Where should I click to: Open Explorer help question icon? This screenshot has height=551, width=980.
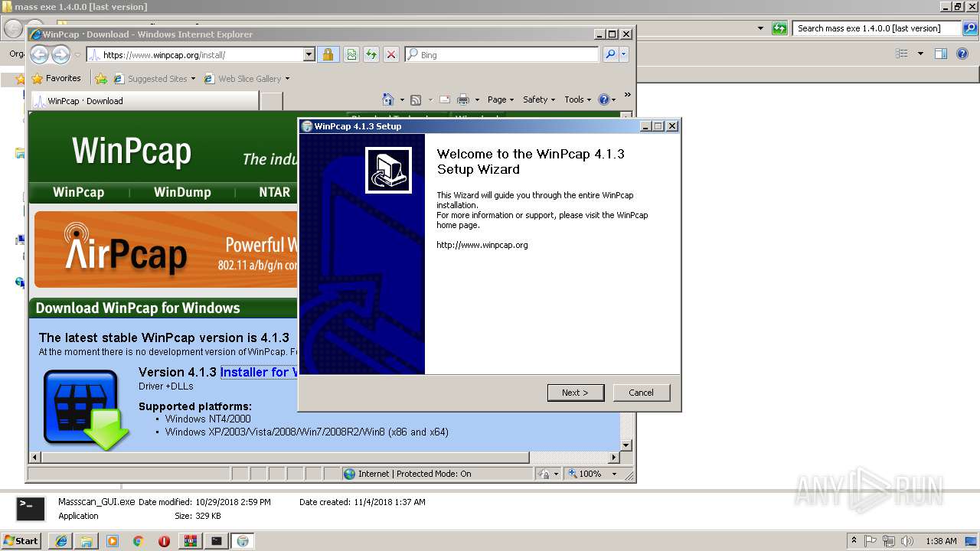963,54
